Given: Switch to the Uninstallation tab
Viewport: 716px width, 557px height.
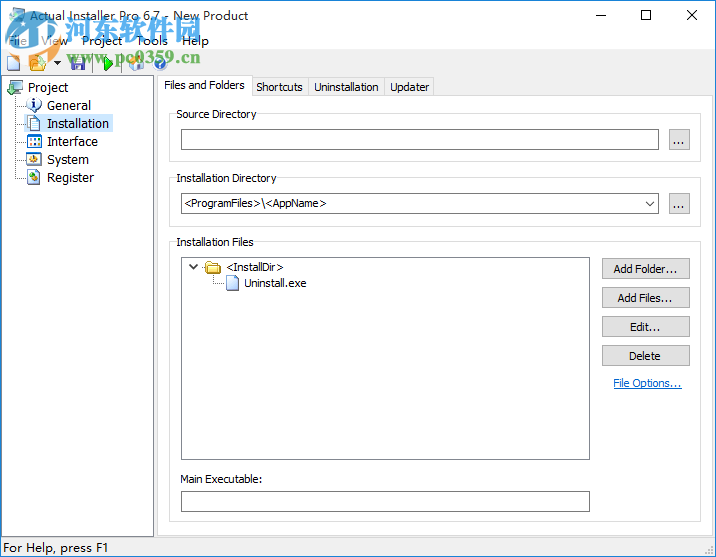Looking at the screenshot, I should [346, 87].
